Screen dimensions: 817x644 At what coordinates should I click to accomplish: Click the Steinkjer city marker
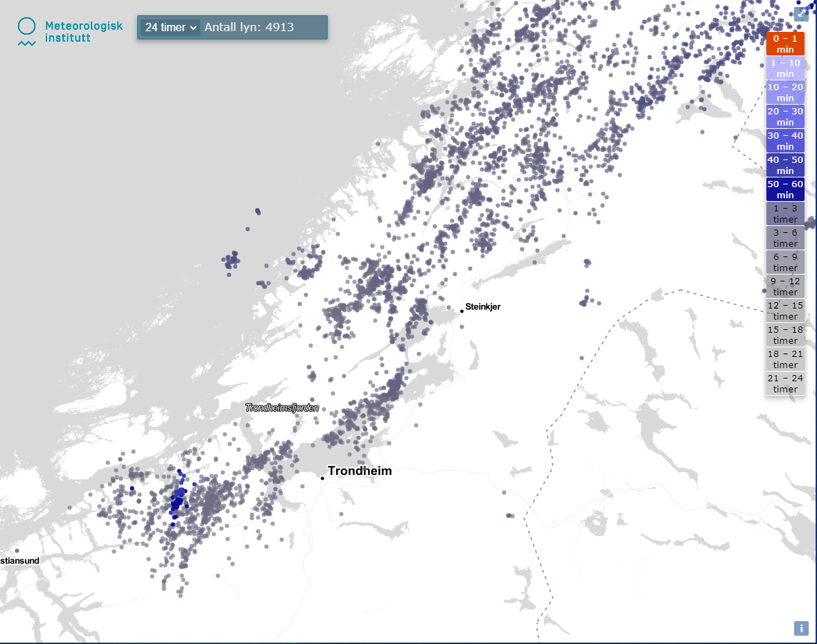click(x=462, y=310)
